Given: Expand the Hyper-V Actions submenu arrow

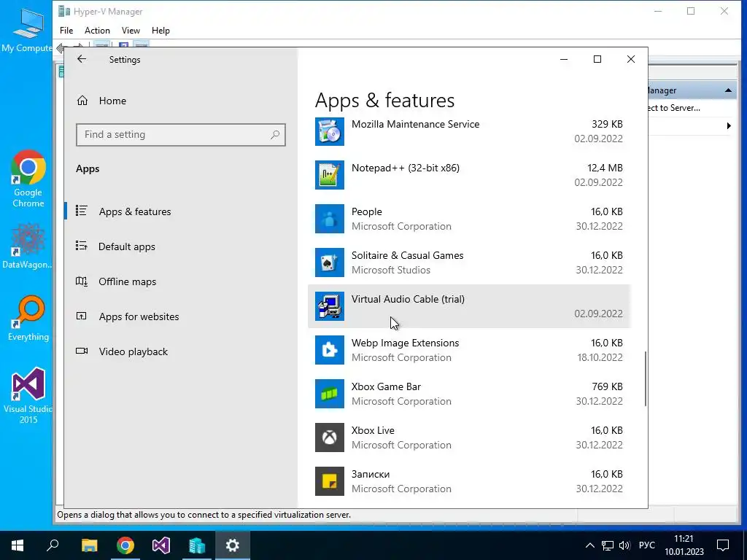Looking at the screenshot, I should click(x=729, y=125).
